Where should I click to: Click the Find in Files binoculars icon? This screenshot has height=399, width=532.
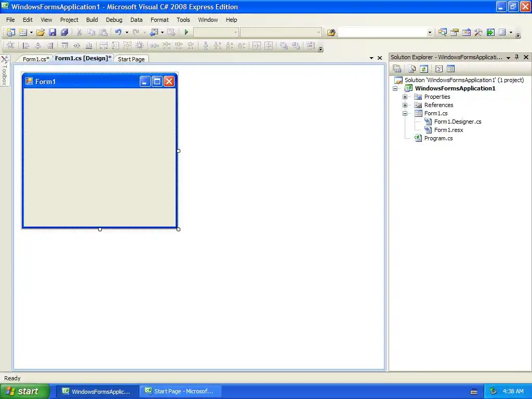click(331, 32)
